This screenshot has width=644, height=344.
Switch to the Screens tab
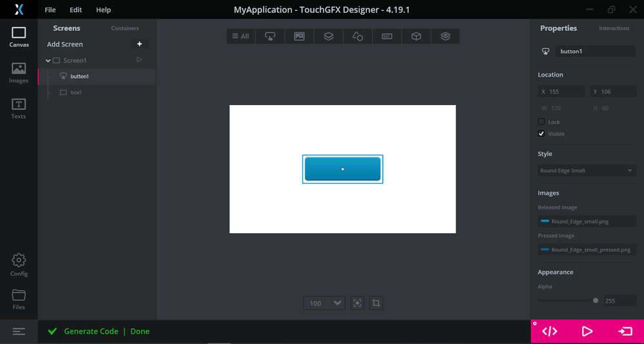tap(66, 28)
